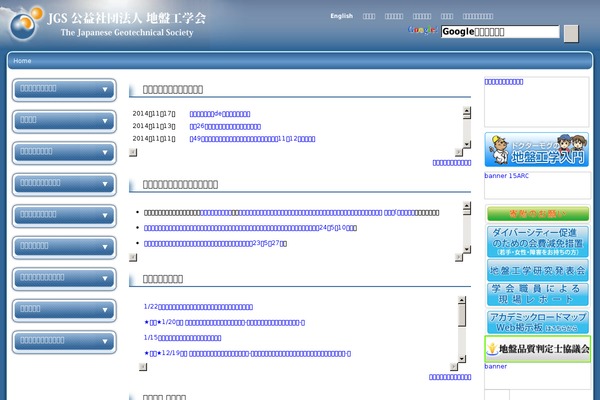Viewport: 600px width, 400px height.
Task: Click scroll-down arrow in the third news box
Action: pos(462,356)
